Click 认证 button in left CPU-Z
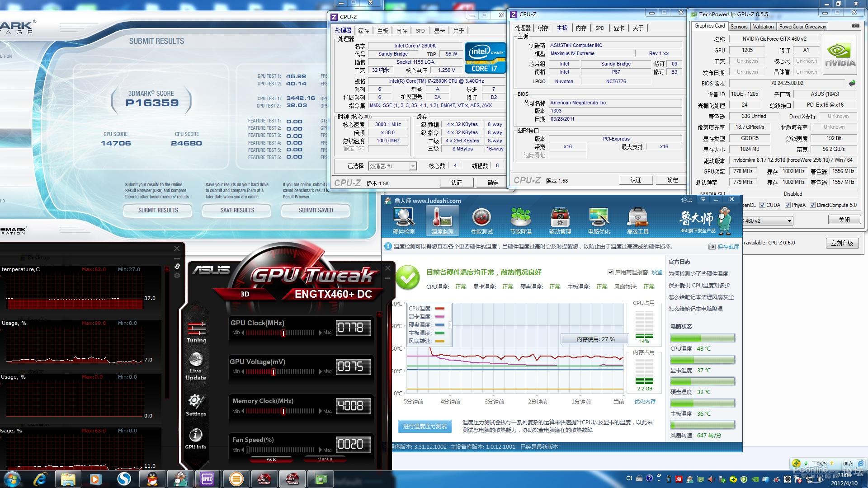This screenshot has height=488, width=868. coord(457,183)
